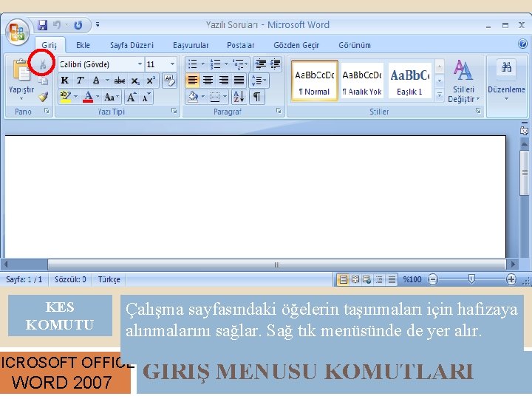
Task: Pick text highlight color marker
Action: coord(65,97)
